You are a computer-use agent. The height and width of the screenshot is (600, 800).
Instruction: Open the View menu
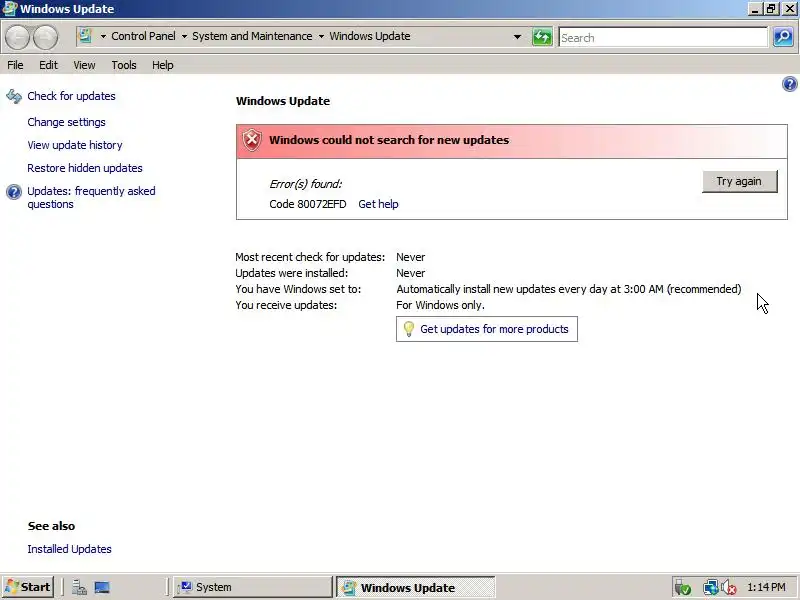click(84, 65)
